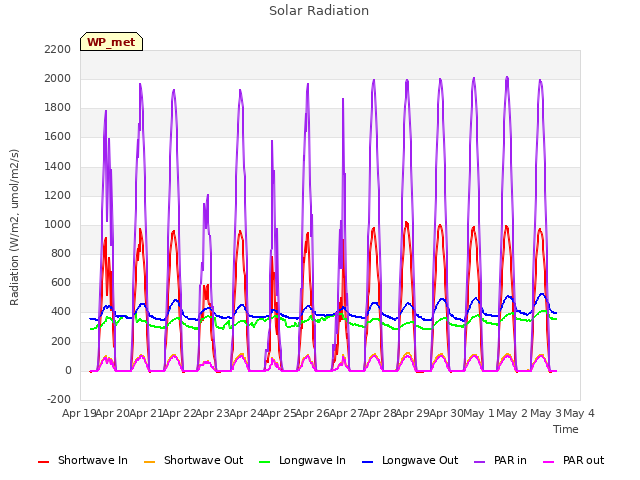This screenshot has width=640, height=480.
Task: Click the orange Shortwave Out legend swatch
Action: tap(149, 462)
